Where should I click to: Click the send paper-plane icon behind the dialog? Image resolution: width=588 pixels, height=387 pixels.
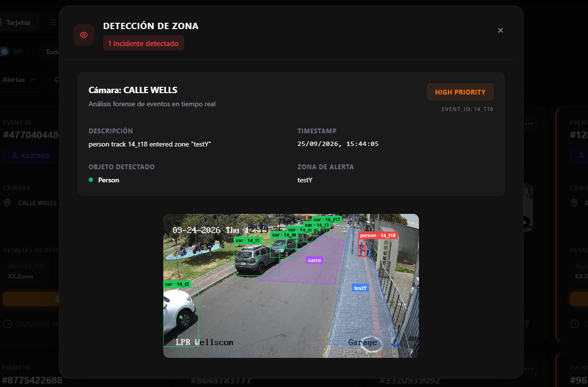[x=526, y=323]
